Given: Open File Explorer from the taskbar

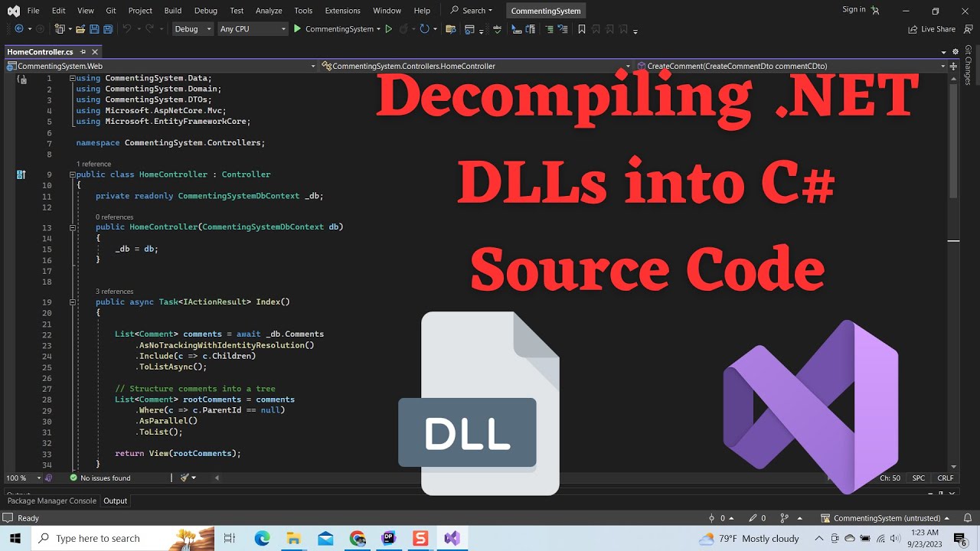Looking at the screenshot, I should click(x=294, y=538).
